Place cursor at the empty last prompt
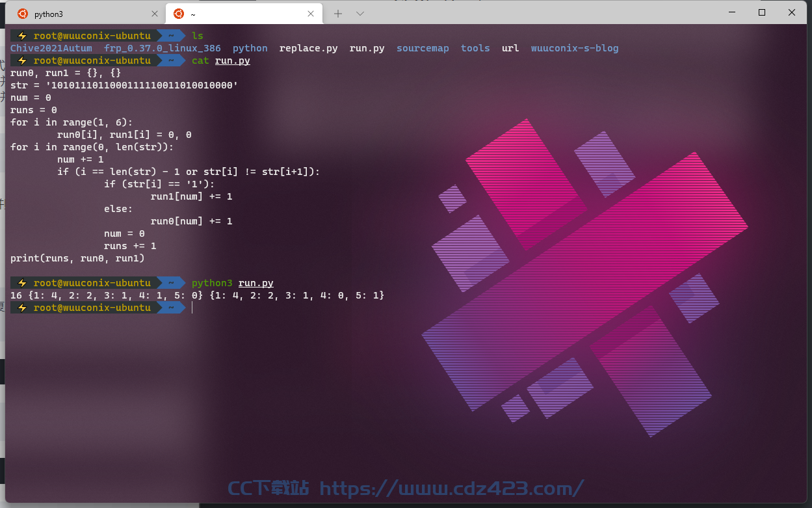Screen dimensions: 812x508 pos(193,308)
